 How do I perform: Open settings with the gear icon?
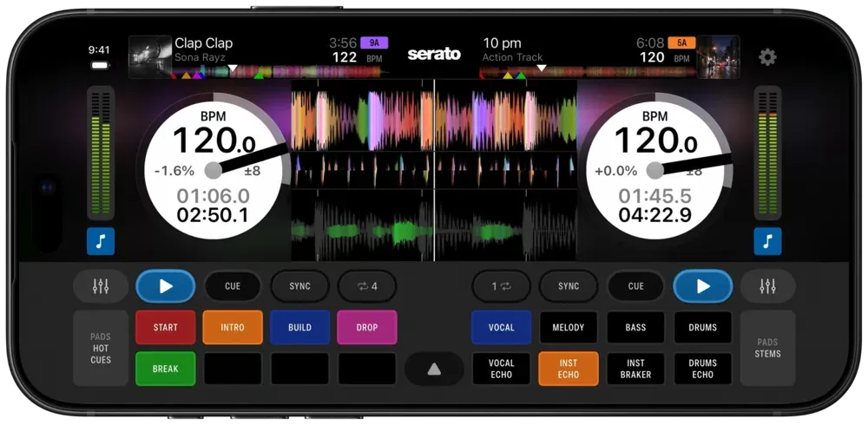767,57
